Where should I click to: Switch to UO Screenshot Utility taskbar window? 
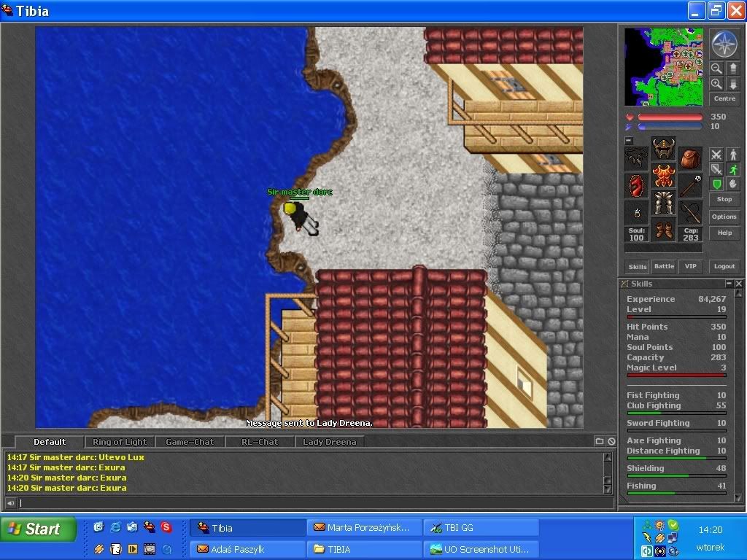click(x=481, y=549)
